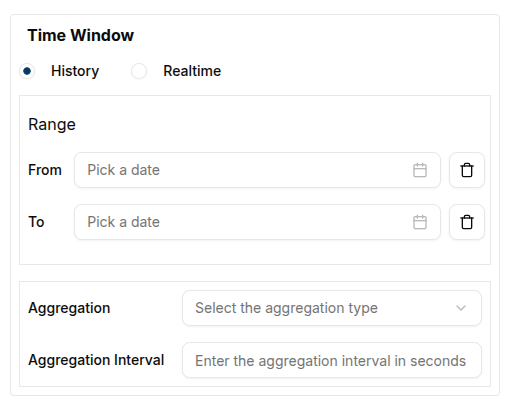Clear the To date with trash button
This screenshot has height=411, width=518.
coord(467,222)
